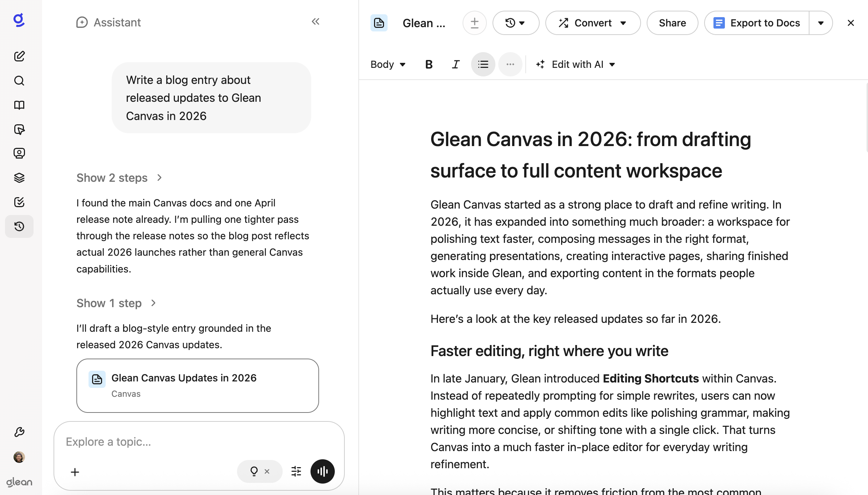
Task: Click the user prompt message bubble
Action: tap(211, 98)
